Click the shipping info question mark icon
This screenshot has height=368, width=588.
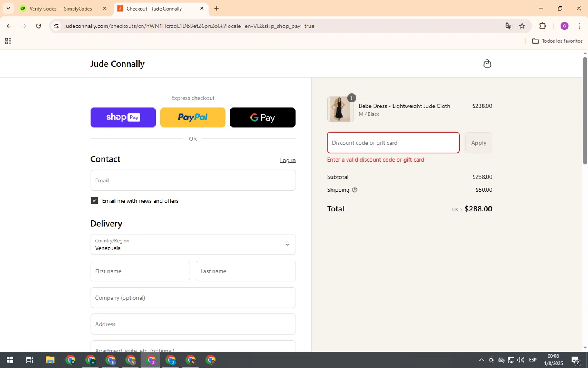click(x=354, y=190)
